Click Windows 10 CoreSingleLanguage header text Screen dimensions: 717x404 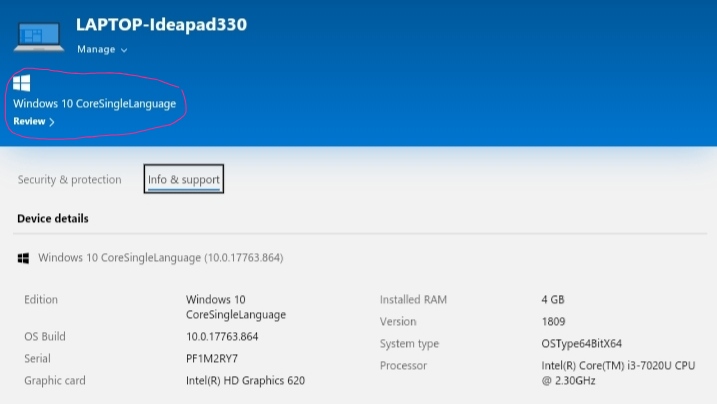[x=95, y=104]
